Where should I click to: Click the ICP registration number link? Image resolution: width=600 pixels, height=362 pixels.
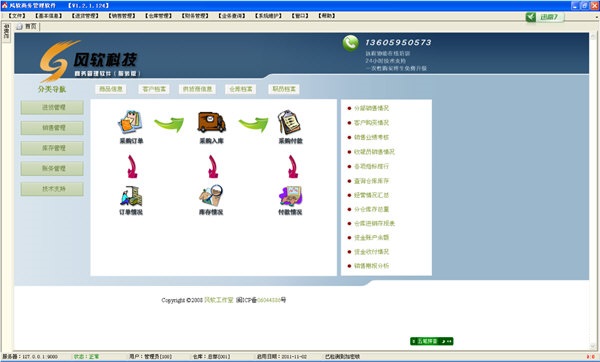tap(269, 300)
